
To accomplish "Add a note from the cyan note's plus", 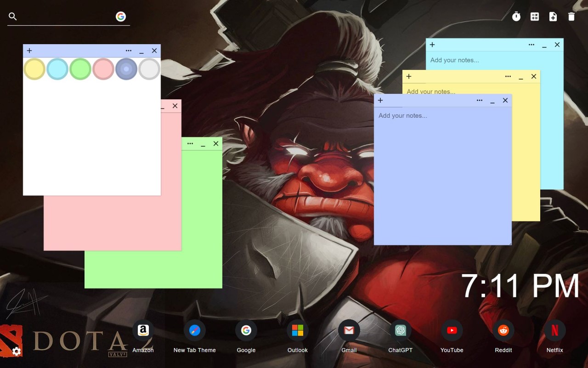I will coord(432,45).
